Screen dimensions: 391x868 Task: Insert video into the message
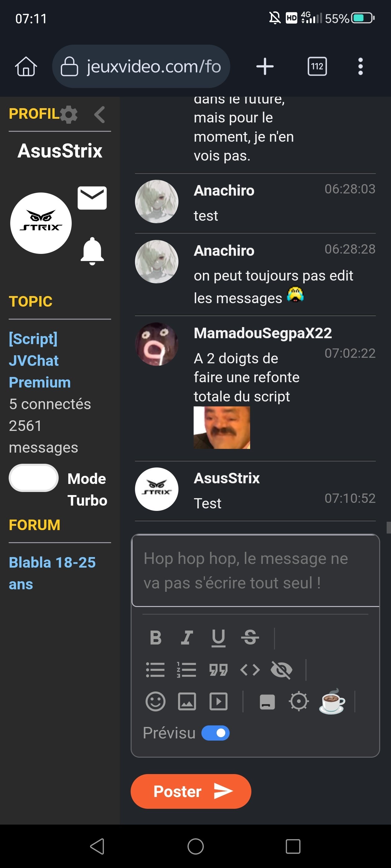pyautogui.click(x=218, y=702)
